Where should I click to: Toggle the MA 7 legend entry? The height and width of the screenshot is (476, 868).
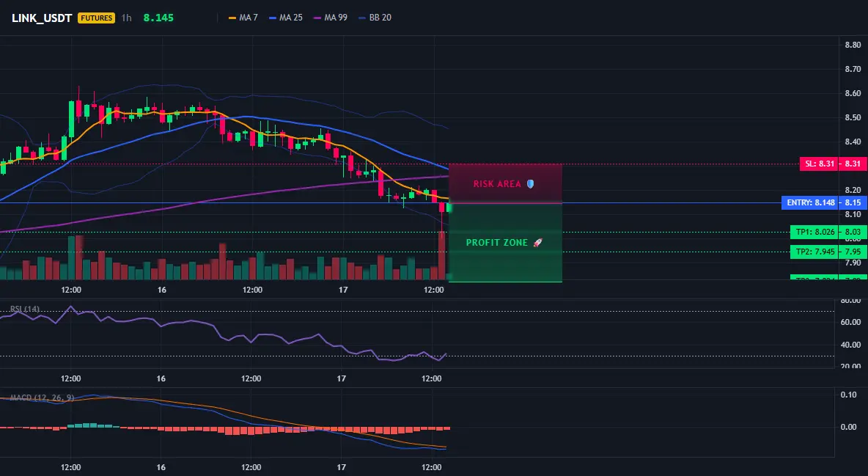coord(243,18)
